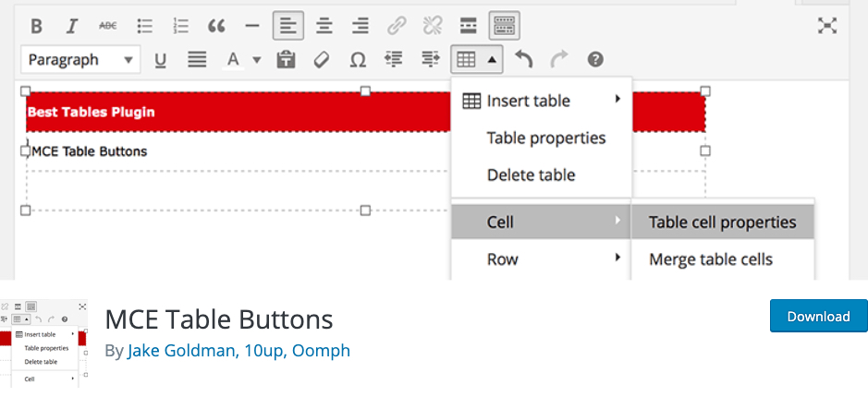Image resolution: width=868 pixels, height=397 pixels.
Task: Open the special character Omega icon
Action: coord(358,60)
